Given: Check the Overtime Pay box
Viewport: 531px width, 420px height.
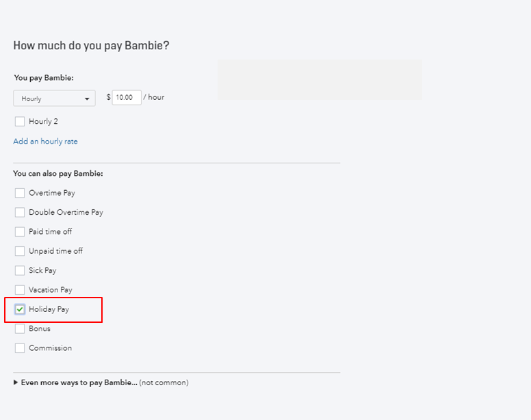Looking at the screenshot, I should pos(20,193).
